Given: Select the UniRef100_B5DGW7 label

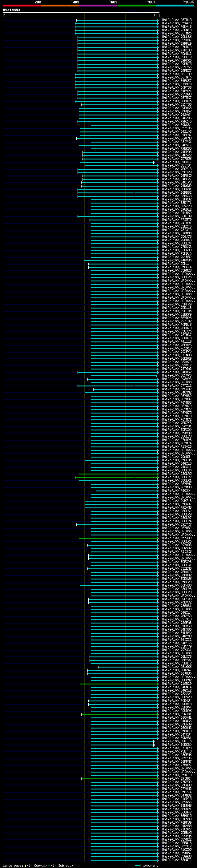Looking at the screenshot, I should [x=176, y=504].
